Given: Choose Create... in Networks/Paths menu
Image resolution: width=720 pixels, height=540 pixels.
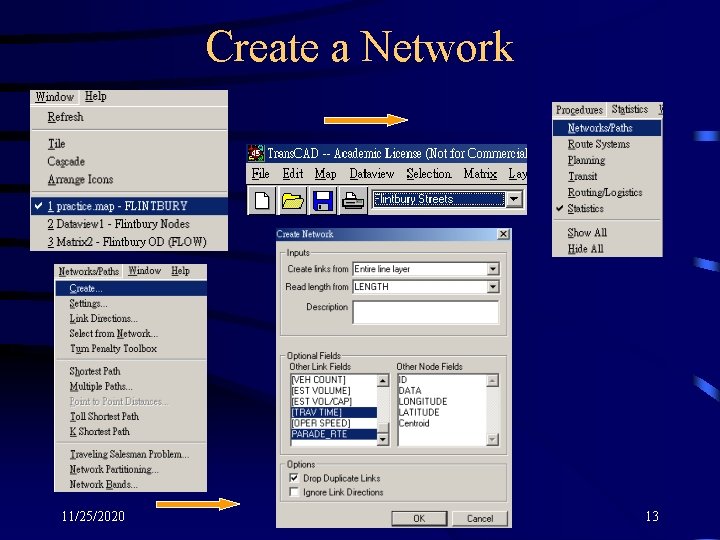Looking at the screenshot, I should (x=131, y=288).
